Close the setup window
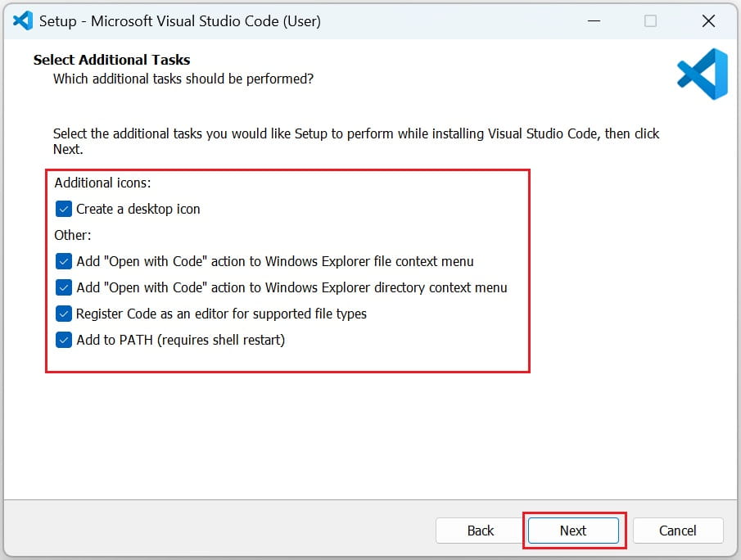The width and height of the screenshot is (741, 560). pyautogui.click(x=708, y=20)
